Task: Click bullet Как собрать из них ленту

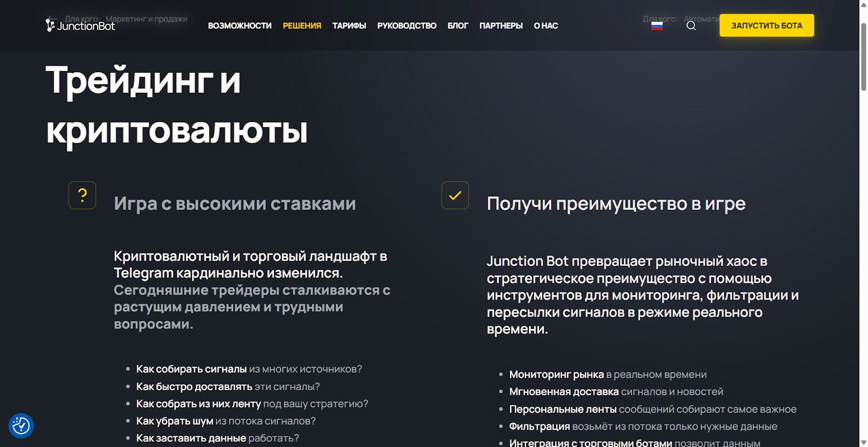Action: click(x=252, y=404)
